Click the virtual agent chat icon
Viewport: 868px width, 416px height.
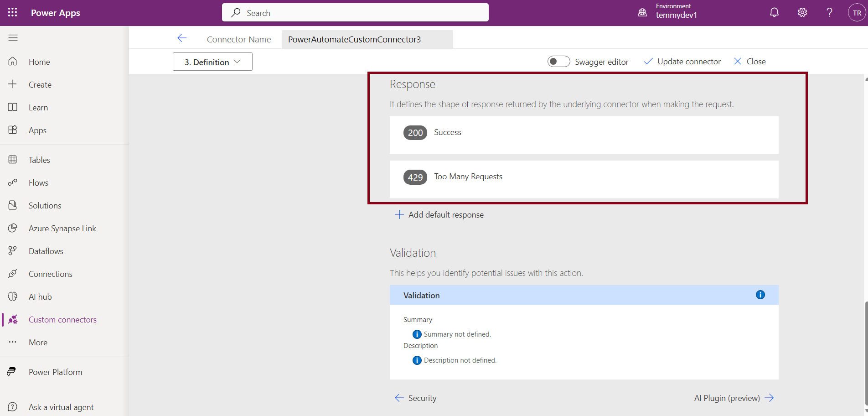[13, 407]
